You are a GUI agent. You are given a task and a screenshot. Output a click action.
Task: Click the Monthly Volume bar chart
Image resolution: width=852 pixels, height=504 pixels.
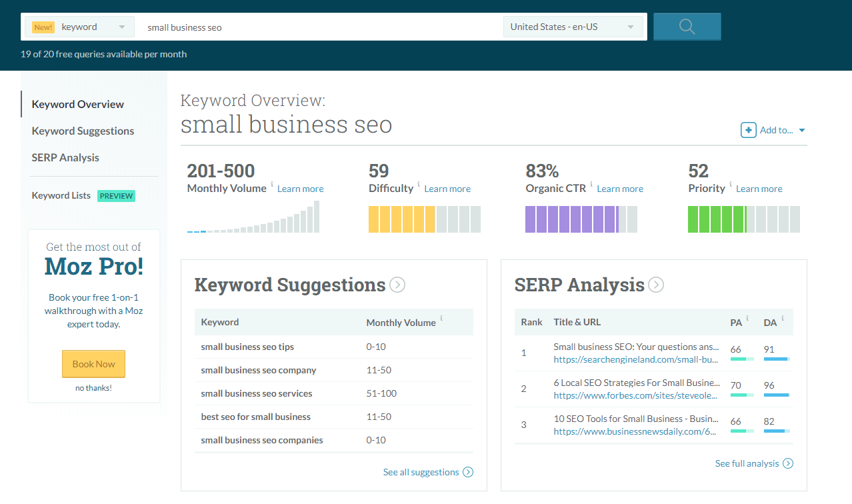tap(253, 217)
